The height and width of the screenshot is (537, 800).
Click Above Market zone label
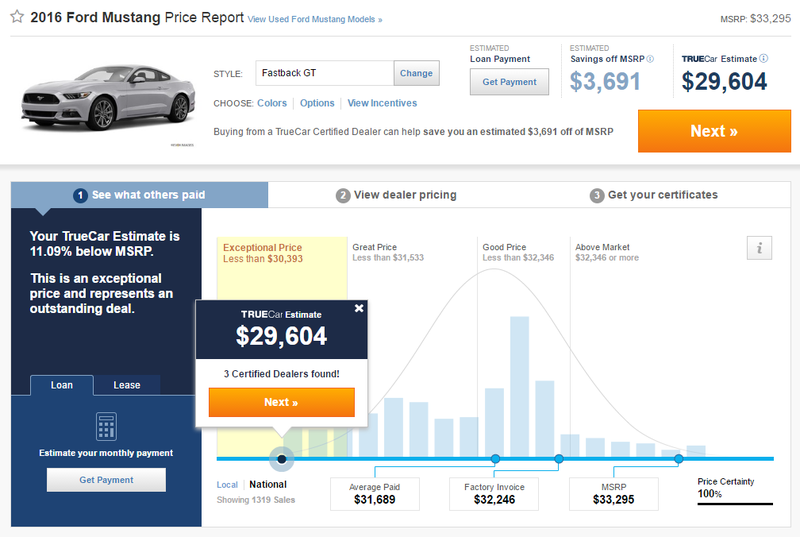(607, 252)
